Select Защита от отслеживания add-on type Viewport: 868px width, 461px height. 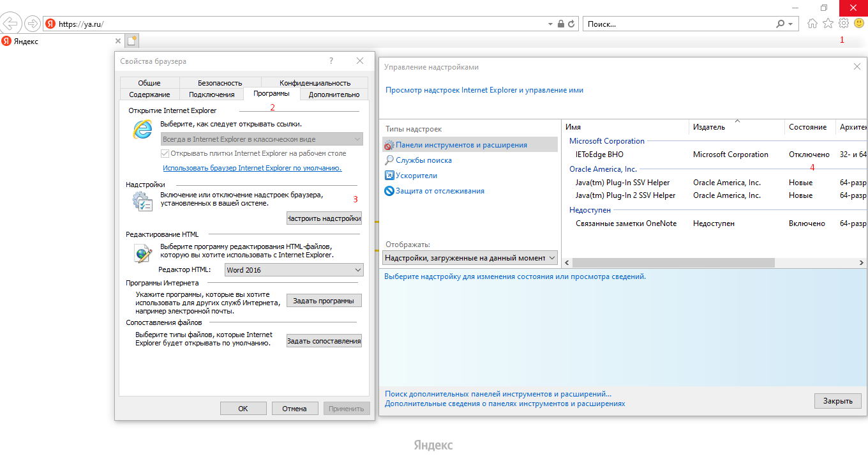click(439, 191)
